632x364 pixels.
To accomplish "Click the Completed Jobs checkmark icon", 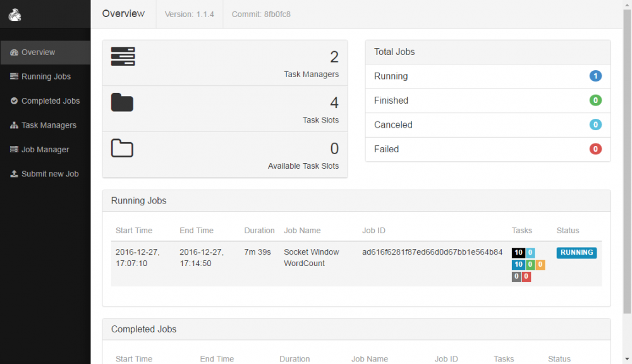I will [x=15, y=101].
